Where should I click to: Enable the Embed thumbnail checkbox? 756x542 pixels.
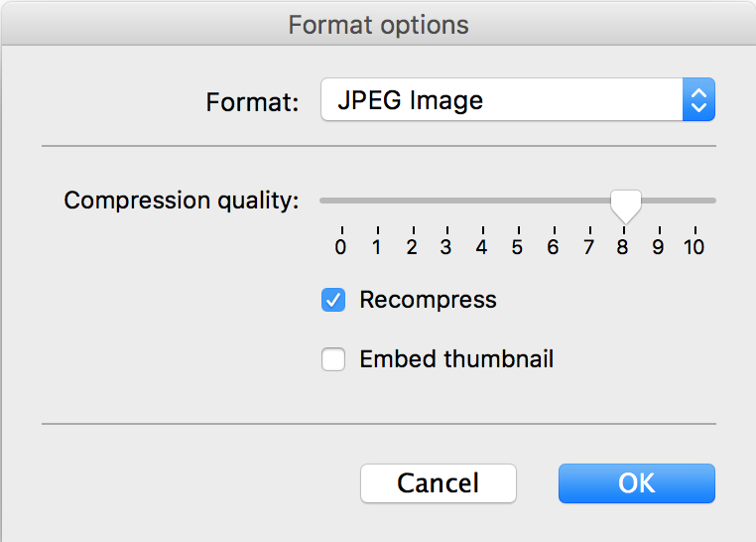pyautogui.click(x=333, y=359)
